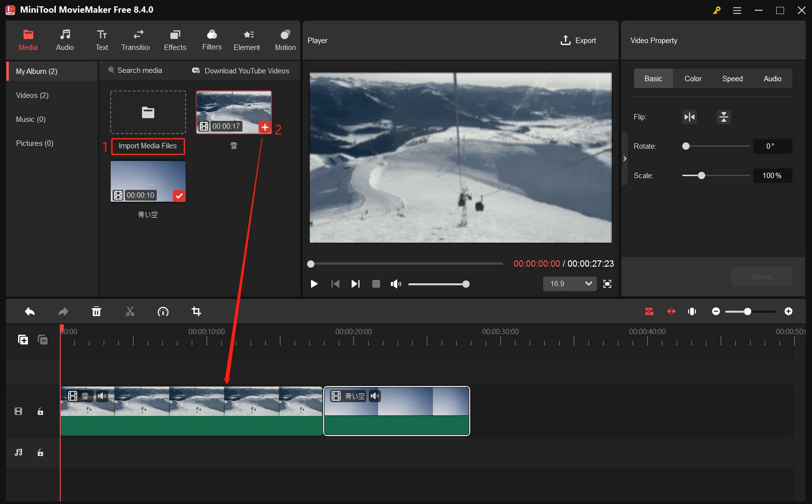Open the Effects panel
This screenshot has width=812, height=504.
174,39
